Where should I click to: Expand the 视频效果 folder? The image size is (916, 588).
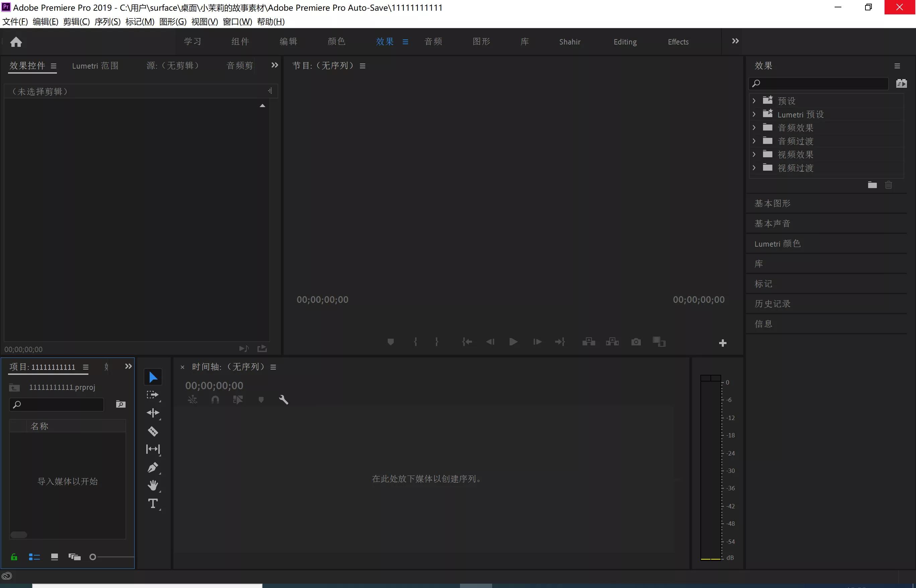(754, 154)
